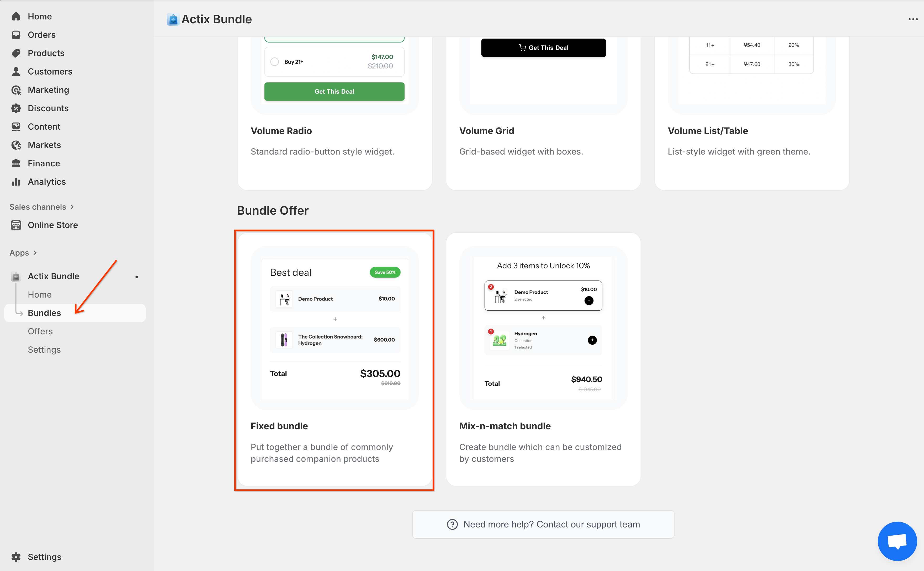Open the blue support chat bubble
This screenshot has width=924, height=571.
897,541
